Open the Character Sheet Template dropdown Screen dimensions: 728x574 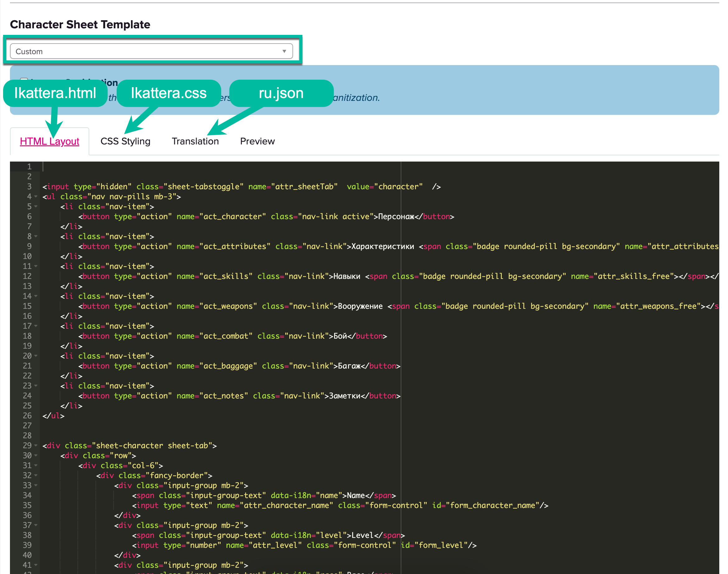click(151, 51)
